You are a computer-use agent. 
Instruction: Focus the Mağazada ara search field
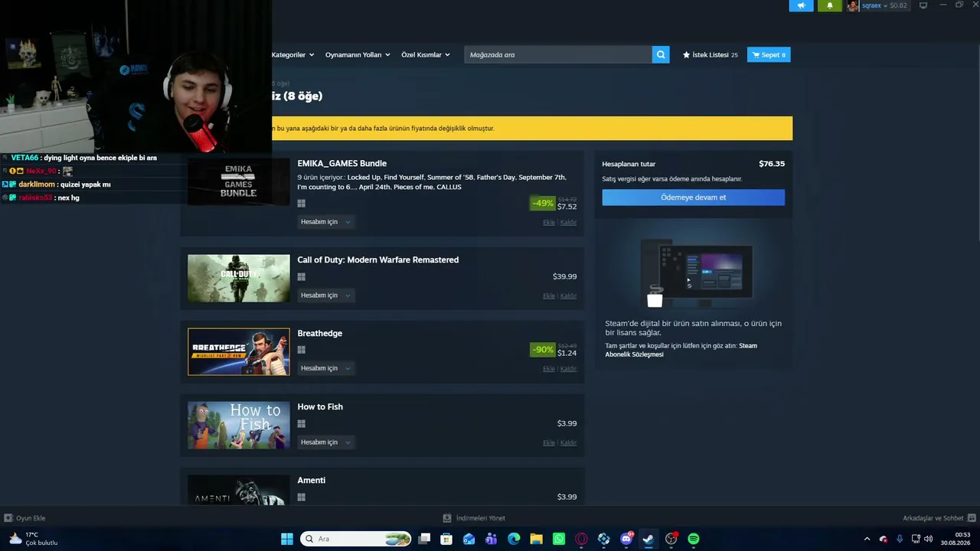tap(558, 54)
